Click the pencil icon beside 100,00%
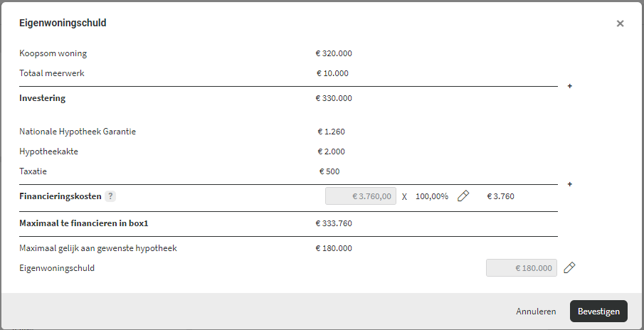Screen dimensions: 644x330 pos(463,196)
